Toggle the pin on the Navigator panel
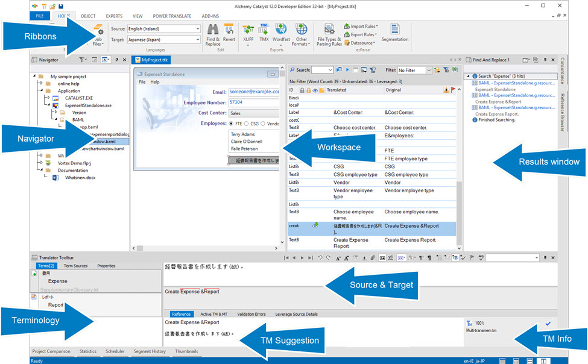The image size is (588, 364). [116, 60]
